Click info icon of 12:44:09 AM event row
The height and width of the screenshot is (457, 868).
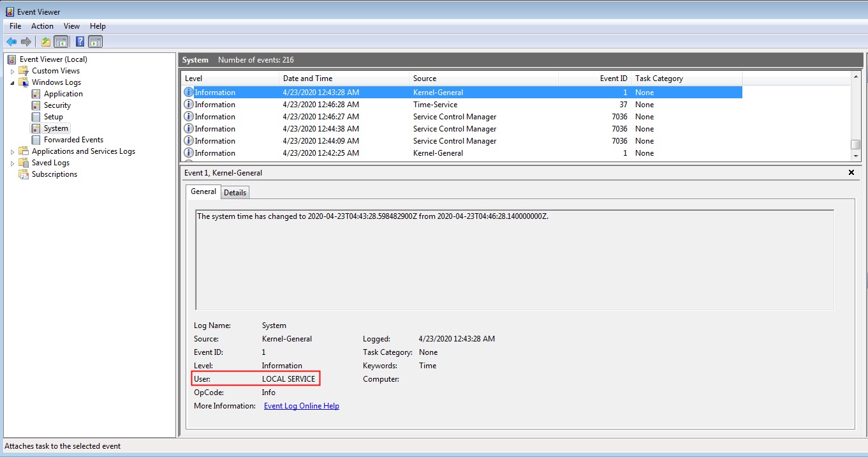pyautogui.click(x=189, y=141)
